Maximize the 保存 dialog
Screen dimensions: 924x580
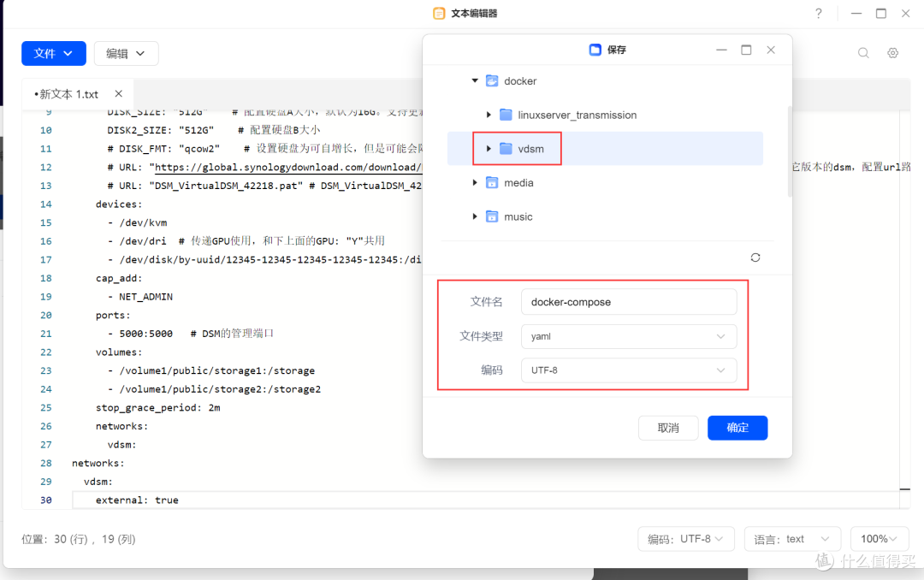click(746, 50)
